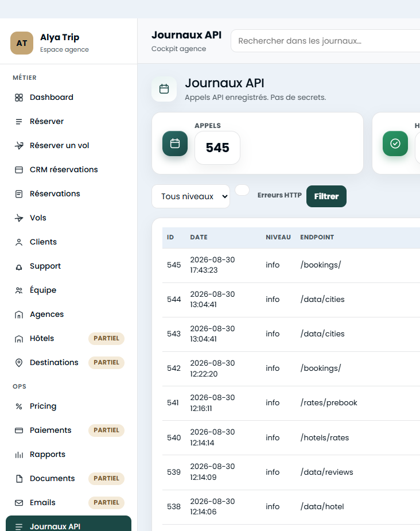Open the Paiements sidebar entry
Viewport: 420px width, 531px height.
(68, 431)
